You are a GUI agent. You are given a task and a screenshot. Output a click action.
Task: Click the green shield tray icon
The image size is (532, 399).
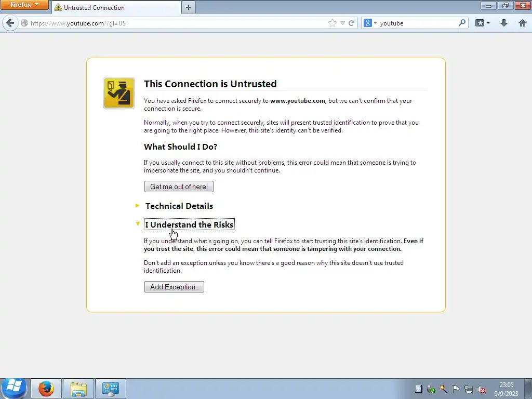click(x=431, y=389)
